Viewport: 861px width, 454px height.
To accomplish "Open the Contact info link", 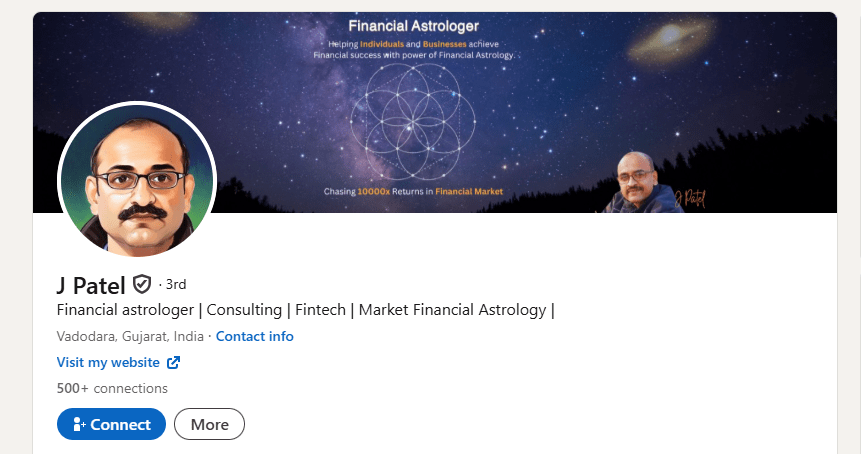I will [254, 336].
